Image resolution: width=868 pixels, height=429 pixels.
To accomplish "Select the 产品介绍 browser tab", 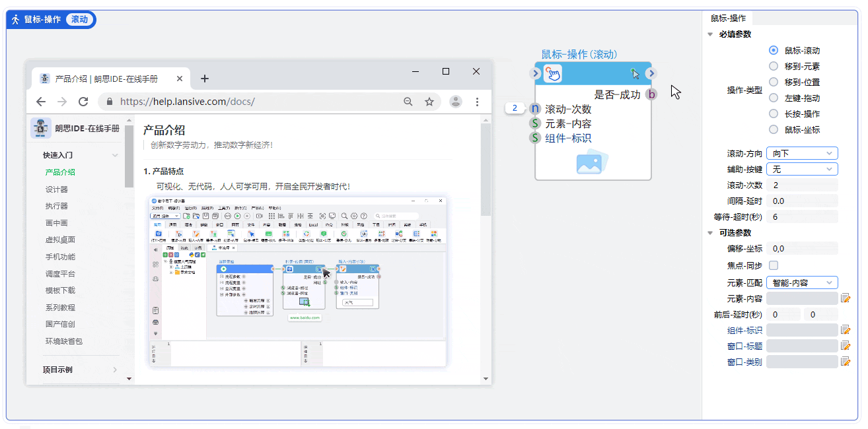I will (x=106, y=79).
